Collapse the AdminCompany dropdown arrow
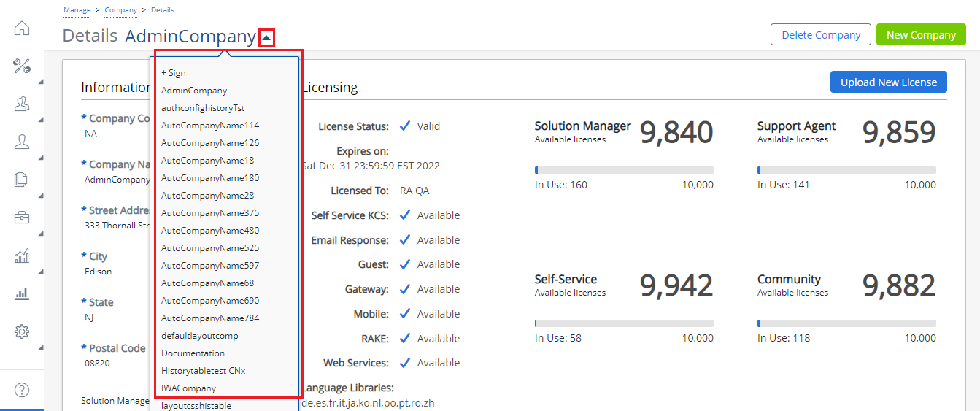This screenshot has width=980, height=411. tap(267, 37)
